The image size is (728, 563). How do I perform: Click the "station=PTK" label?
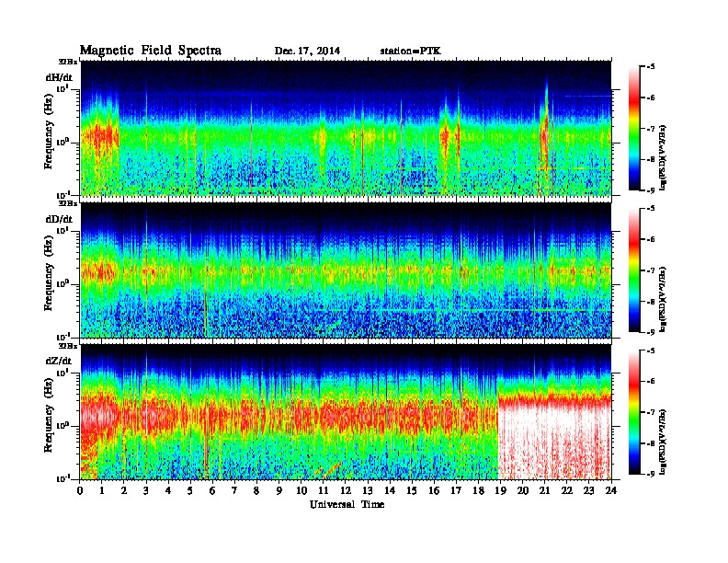pos(411,51)
